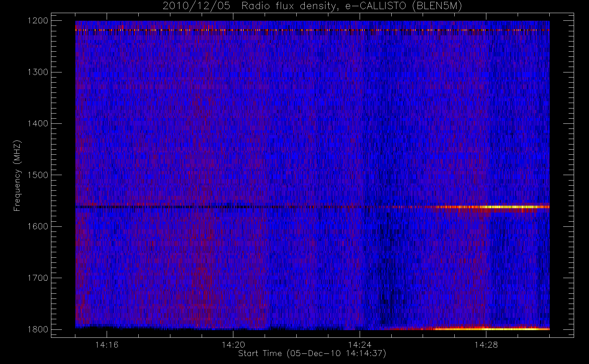Click the orange interference line near 1220 MHz
589x364 pixels.
[312, 30]
